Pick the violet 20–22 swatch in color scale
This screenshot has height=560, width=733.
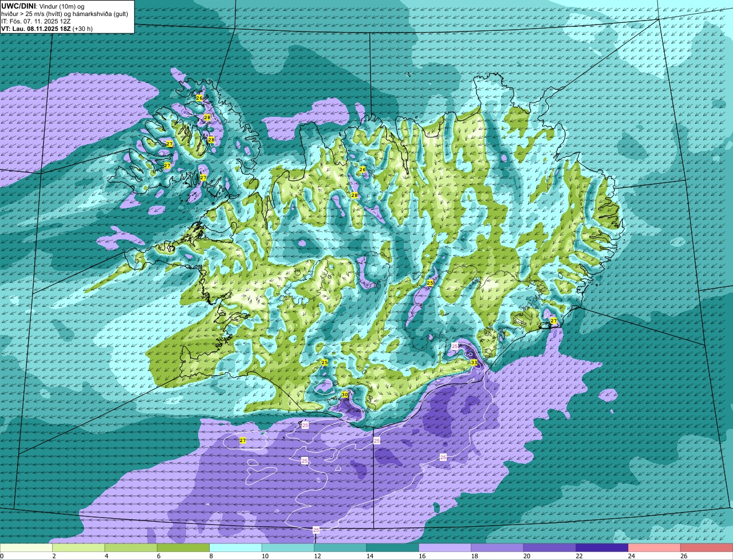coord(550,548)
